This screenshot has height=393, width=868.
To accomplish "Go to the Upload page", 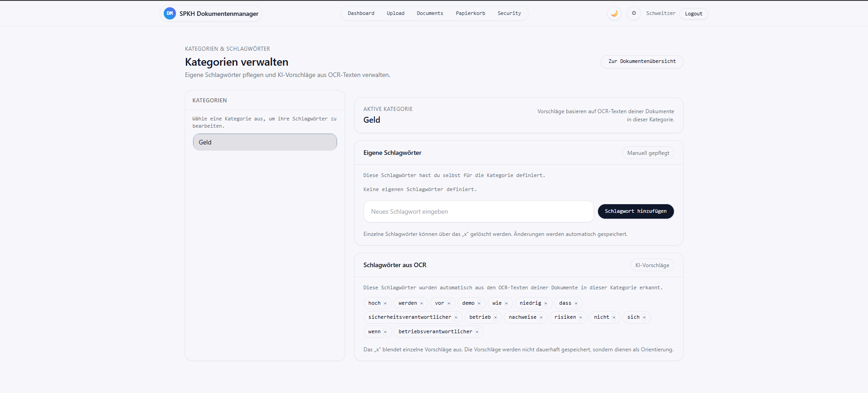I will (395, 14).
